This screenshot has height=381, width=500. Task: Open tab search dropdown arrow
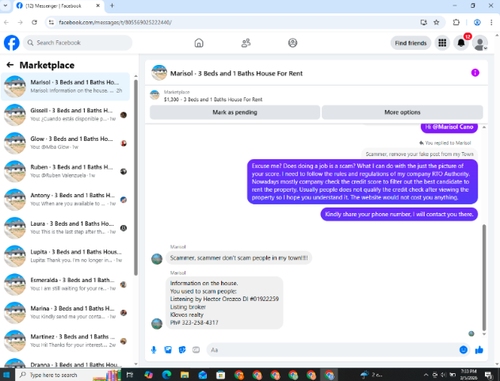pyautogui.click(x=5, y=6)
